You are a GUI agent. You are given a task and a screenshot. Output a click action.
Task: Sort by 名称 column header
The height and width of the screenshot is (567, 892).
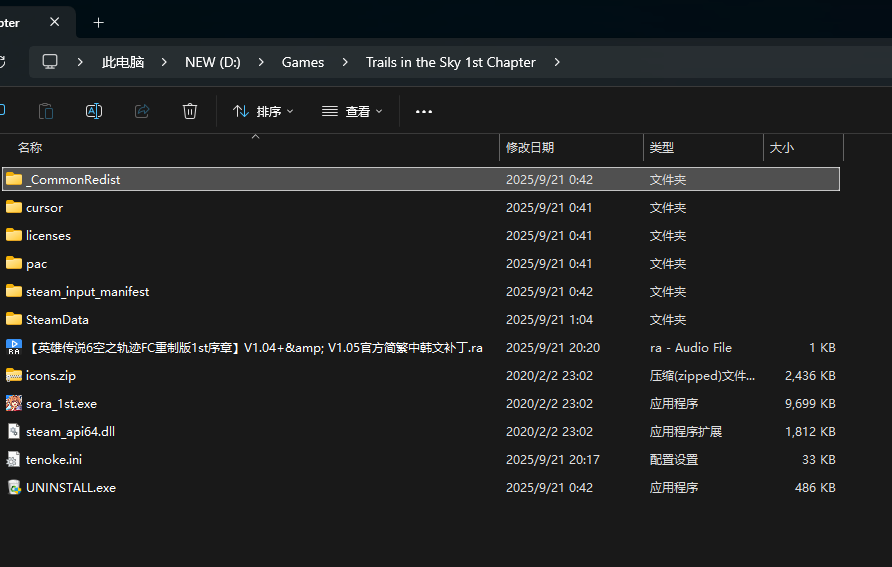[x=30, y=148]
